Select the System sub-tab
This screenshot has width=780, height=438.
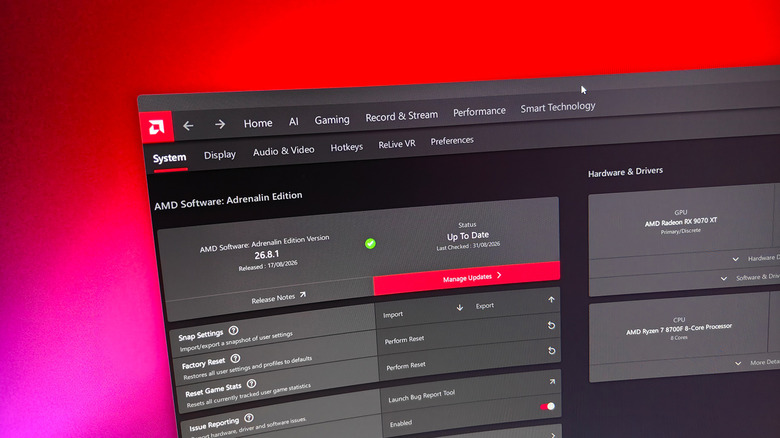coord(170,158)
